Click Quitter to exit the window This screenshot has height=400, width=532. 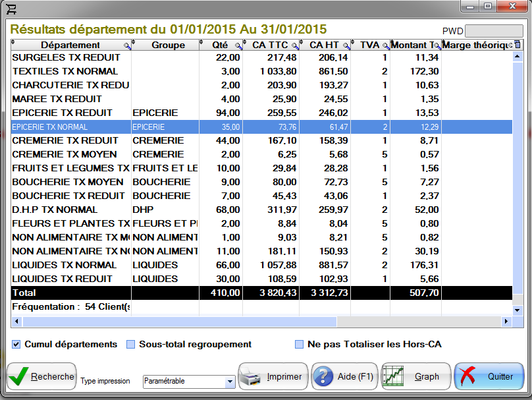tap(489, 377)
